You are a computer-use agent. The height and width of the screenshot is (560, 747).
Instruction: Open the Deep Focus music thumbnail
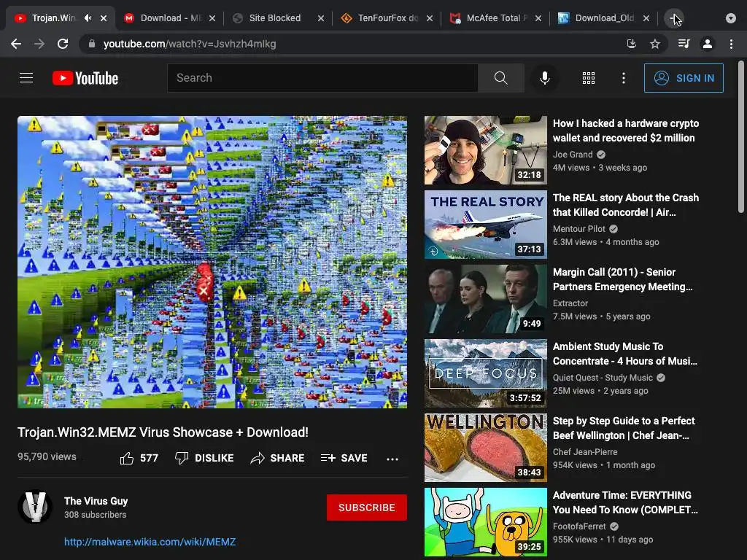point(485,373)
